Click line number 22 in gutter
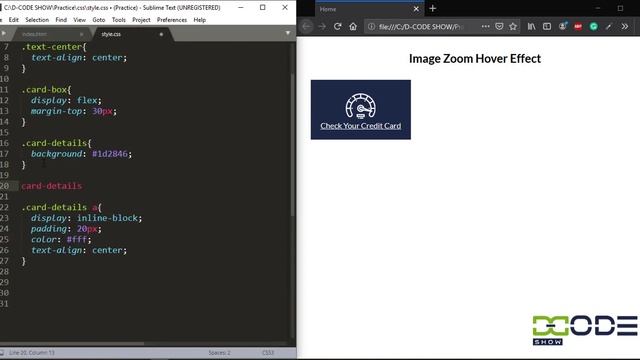The image size is (640, 360). click(4, 207)
